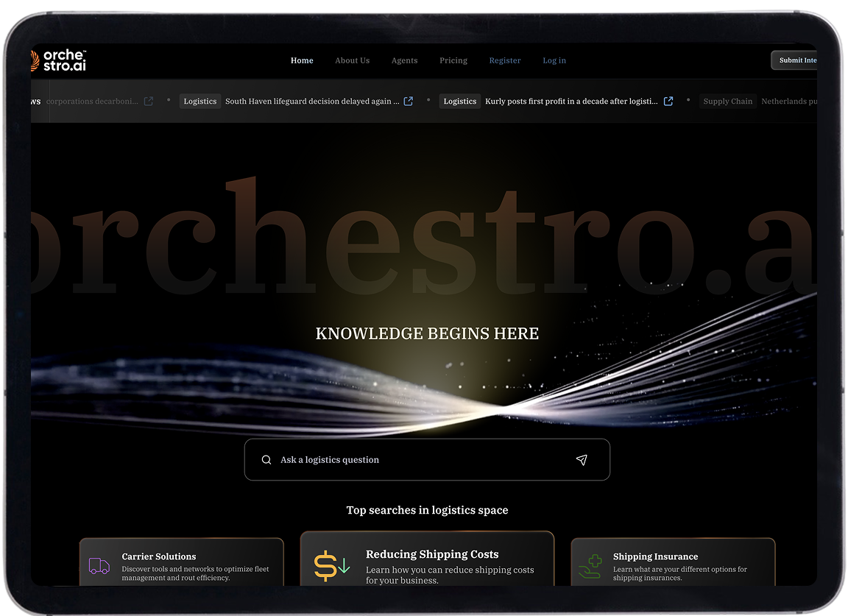Click the Submit Inte... button
The image size is (848, 616).
tap(794, 60)
